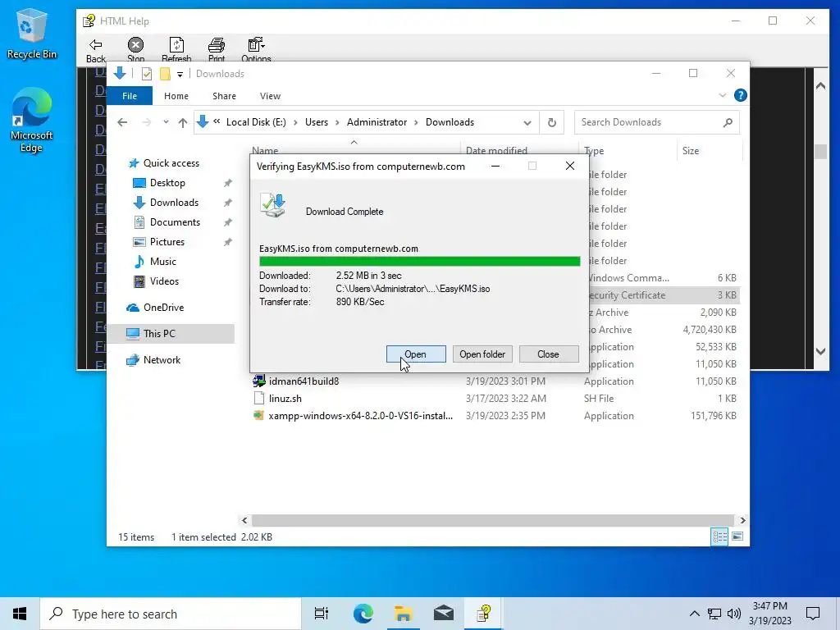The image size is (840, 630).
Task: Click Users in the address path
Action: tap(317, 122)
